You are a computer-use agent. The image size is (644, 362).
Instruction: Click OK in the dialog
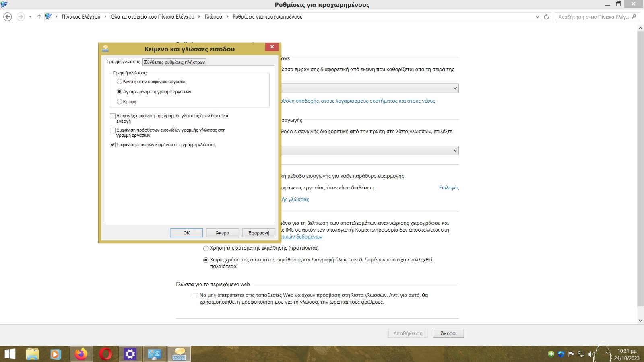tap(186, 233)
